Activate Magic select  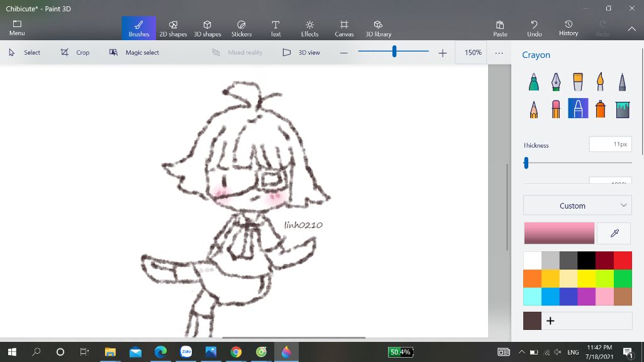pyautogui.click(x=134, y=53)
